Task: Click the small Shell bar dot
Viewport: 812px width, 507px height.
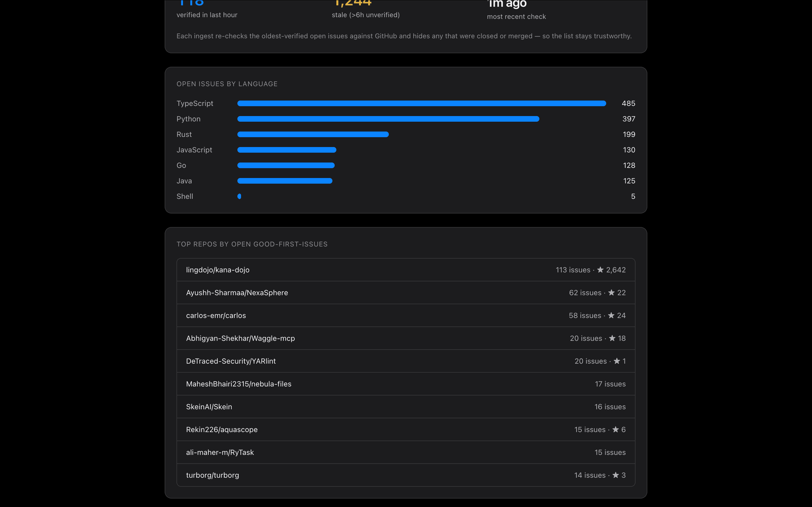Action: click(x=239, y=196)
